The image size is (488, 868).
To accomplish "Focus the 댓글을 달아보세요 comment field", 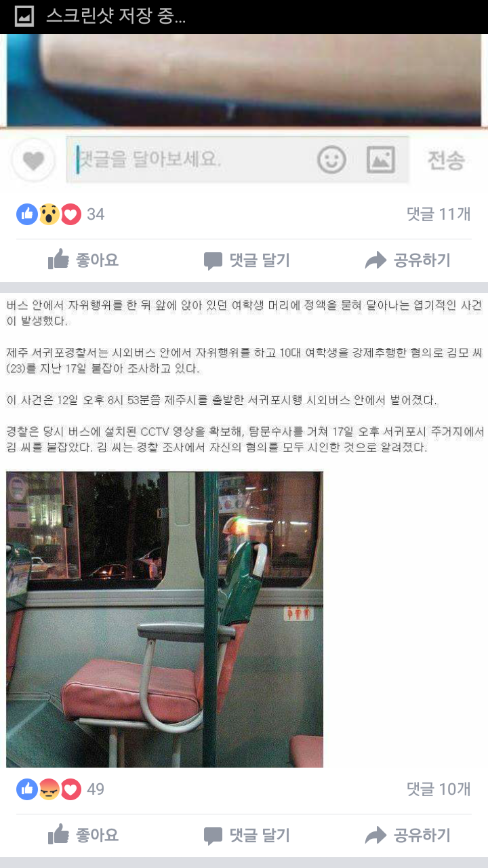I will [x=194, y=160].
